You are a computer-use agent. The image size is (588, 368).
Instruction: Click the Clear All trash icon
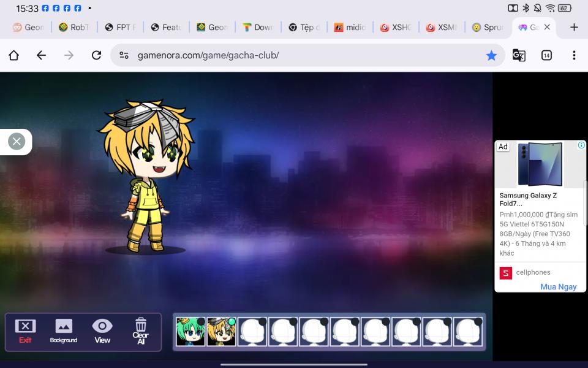click(x=141, y=332)
